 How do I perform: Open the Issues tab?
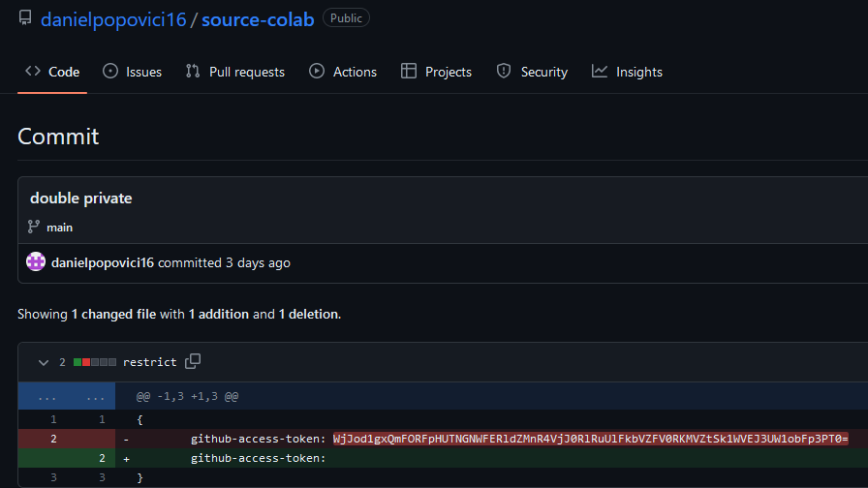pos(133,72)
